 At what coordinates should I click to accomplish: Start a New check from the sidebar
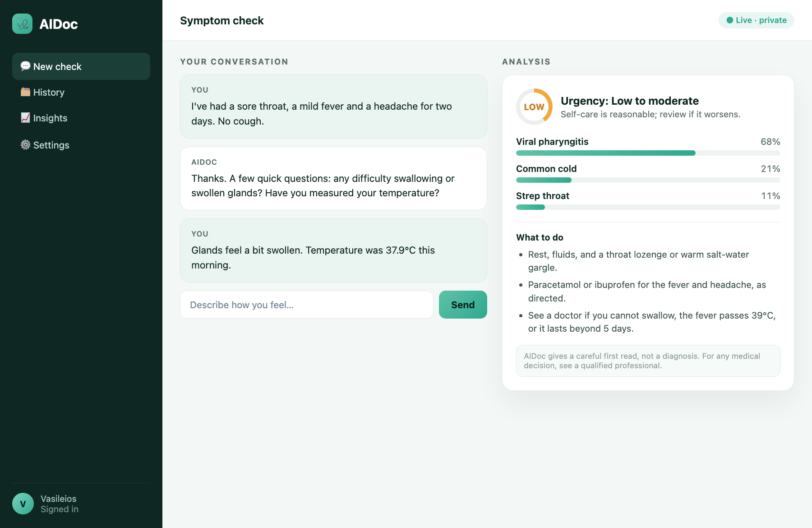click(81, 66)
